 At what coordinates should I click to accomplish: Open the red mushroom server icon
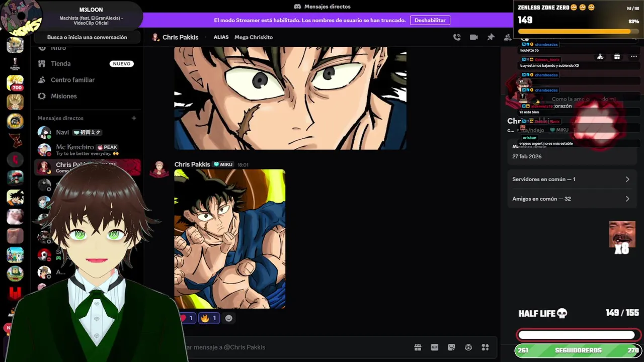[15, 178]
